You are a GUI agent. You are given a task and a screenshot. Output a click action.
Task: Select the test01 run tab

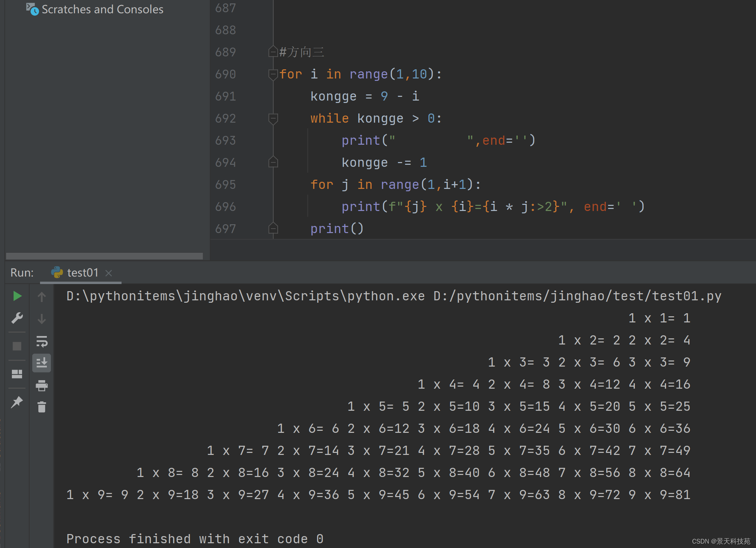[x=82, y=273]
